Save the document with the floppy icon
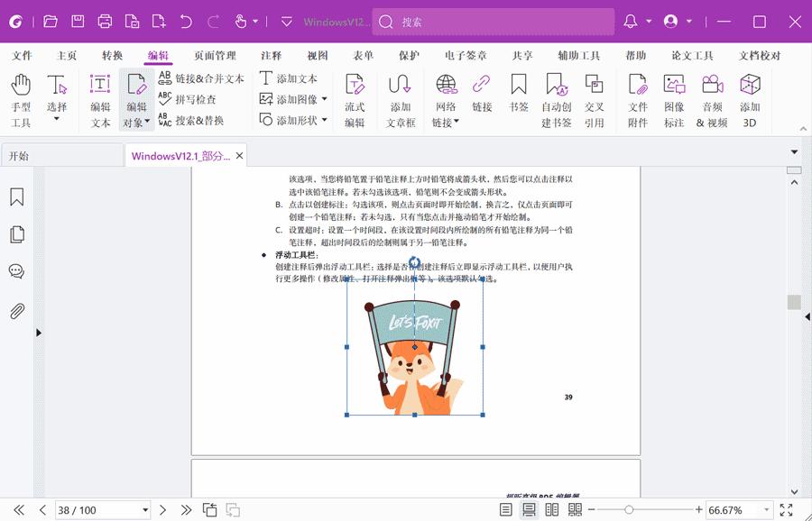812x521 pixels. [78, 22]
